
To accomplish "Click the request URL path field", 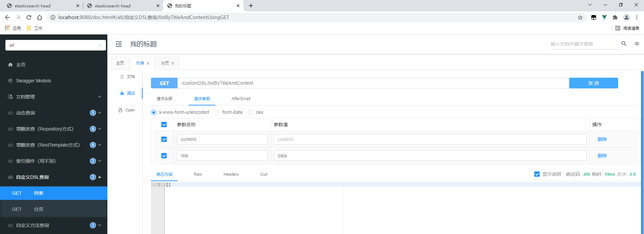I will pos(373,83).
